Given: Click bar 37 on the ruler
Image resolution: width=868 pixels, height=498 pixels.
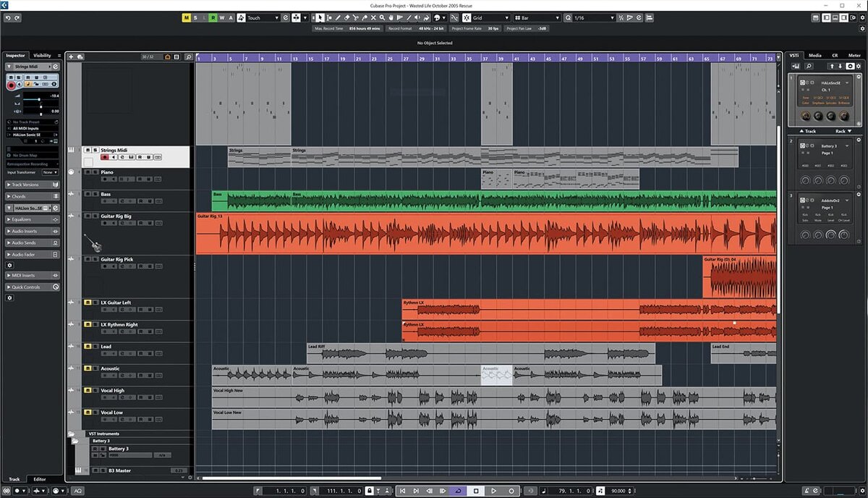Looking at the screenshot, I should pos(485,57).
